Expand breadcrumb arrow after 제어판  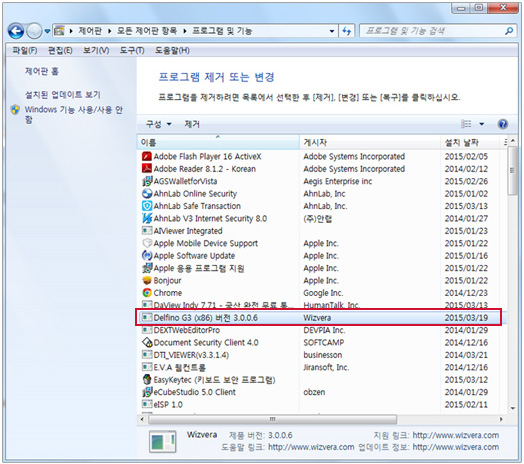[110, 31]
